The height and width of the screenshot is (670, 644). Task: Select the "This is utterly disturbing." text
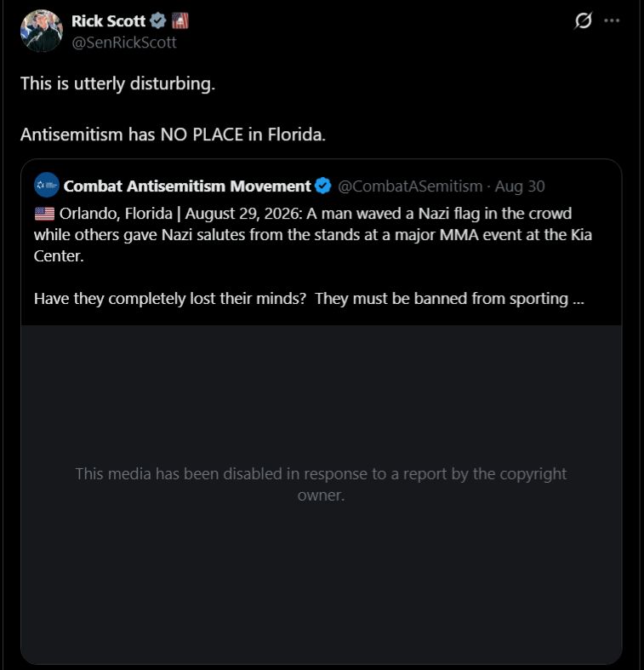[118, 83]
